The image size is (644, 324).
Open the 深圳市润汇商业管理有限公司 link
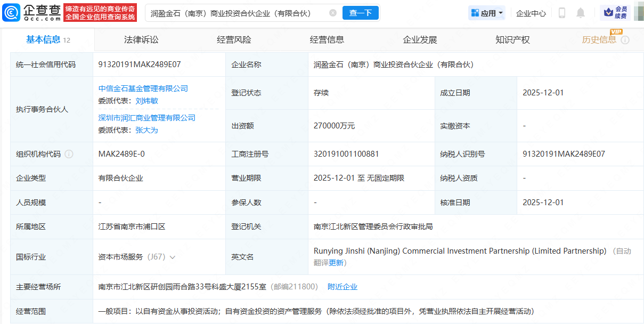pyautogui.click(x=147, y=118)
